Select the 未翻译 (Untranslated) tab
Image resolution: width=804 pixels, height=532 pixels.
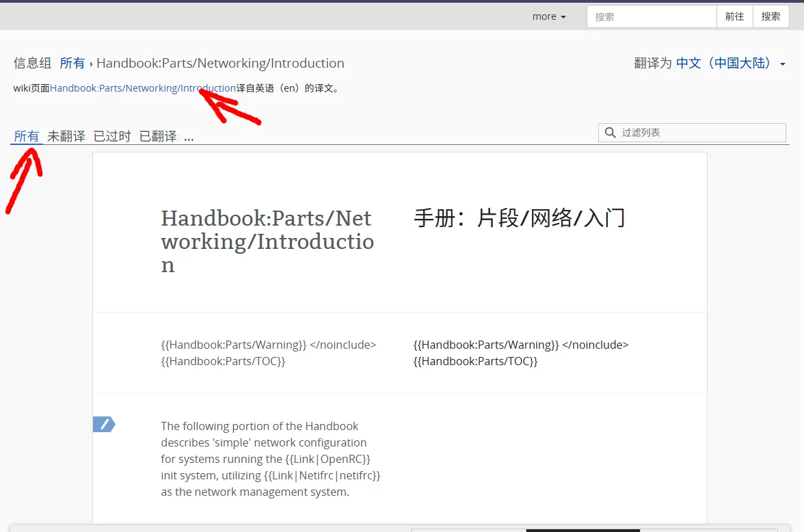66,136
